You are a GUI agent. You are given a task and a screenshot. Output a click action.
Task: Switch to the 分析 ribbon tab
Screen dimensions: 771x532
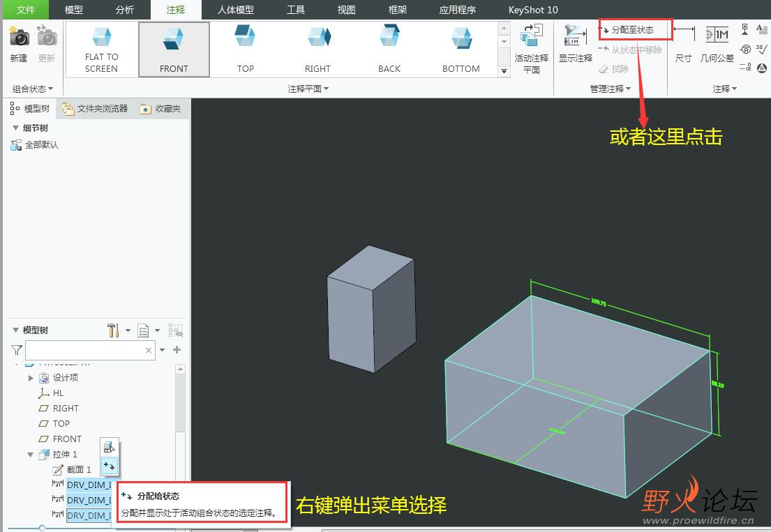(x=124, y=10)
